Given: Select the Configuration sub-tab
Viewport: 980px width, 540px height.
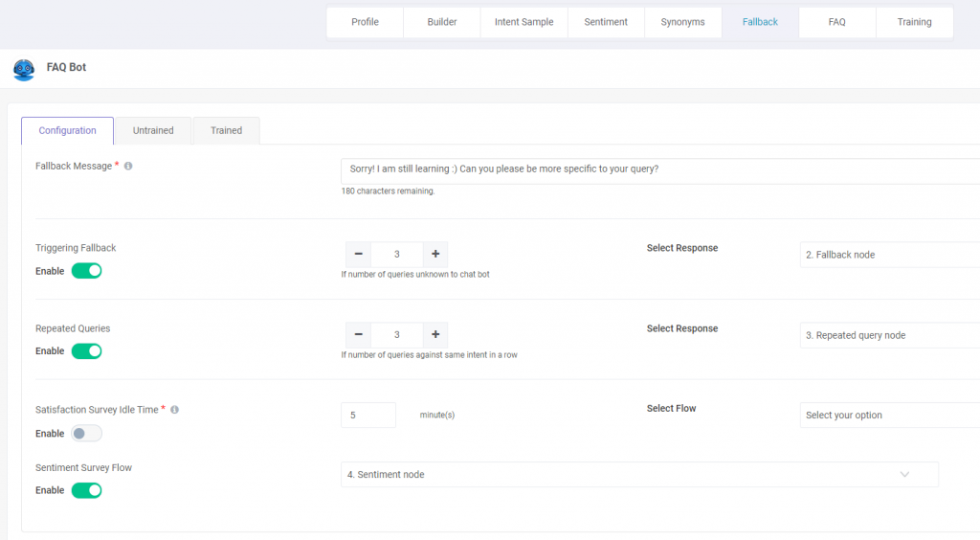Looking at the screenshot, I should [x=68, y=130].
